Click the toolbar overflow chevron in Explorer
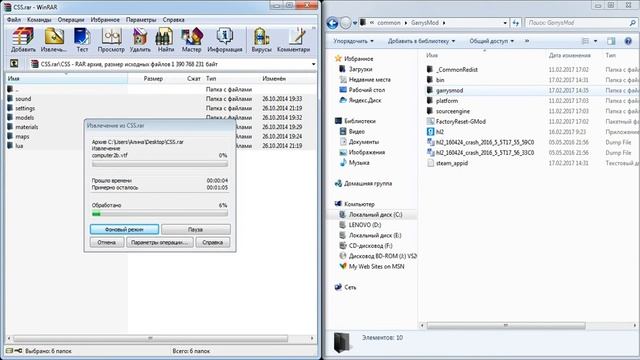 pyautogui.click(x=527, y=41)
